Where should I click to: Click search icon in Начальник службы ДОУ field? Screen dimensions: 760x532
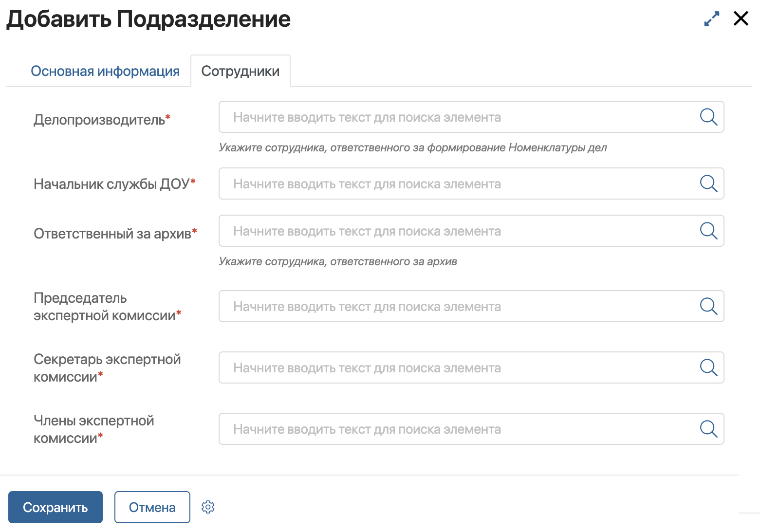coord(708,183)
